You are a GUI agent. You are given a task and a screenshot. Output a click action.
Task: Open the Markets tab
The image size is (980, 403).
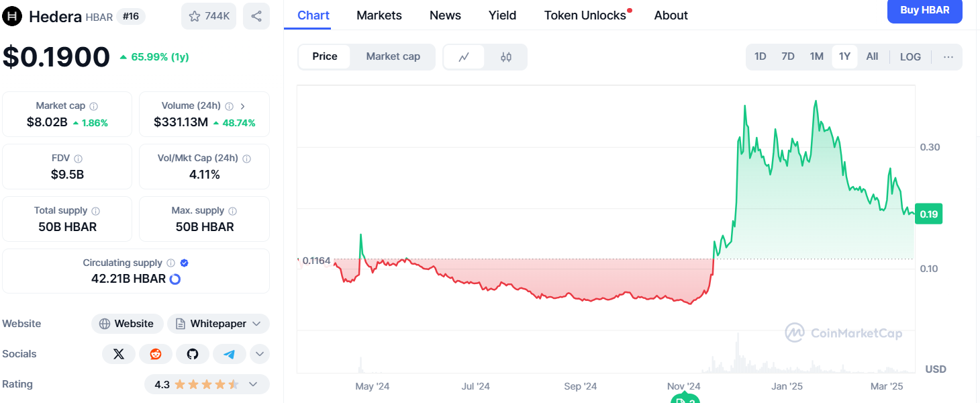pos(379,15)
